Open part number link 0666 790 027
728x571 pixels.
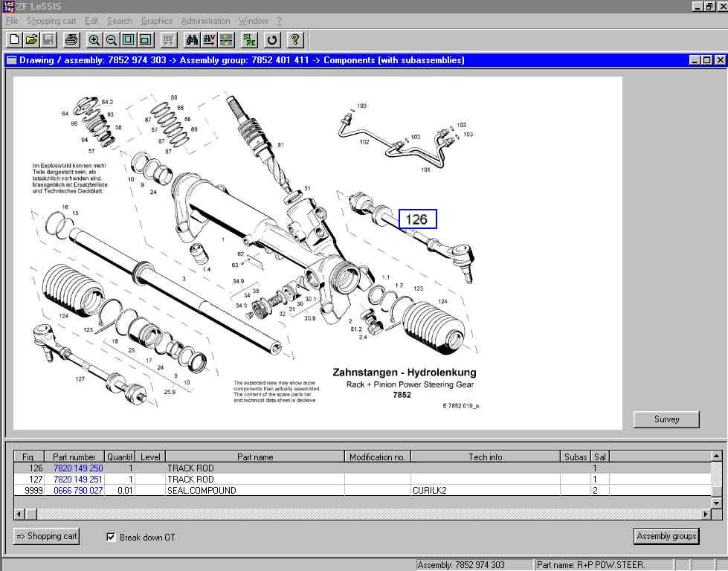pos(78,490)
